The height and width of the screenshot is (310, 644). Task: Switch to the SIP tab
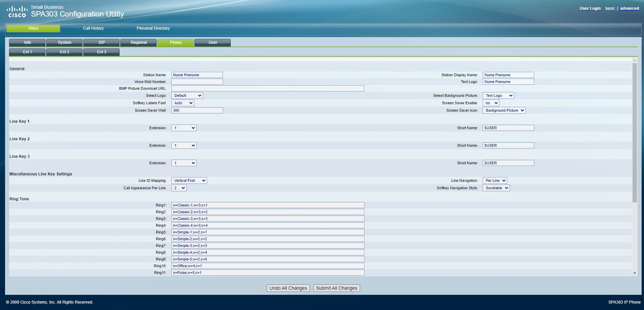pyautogui.click(x=101, y=43)
